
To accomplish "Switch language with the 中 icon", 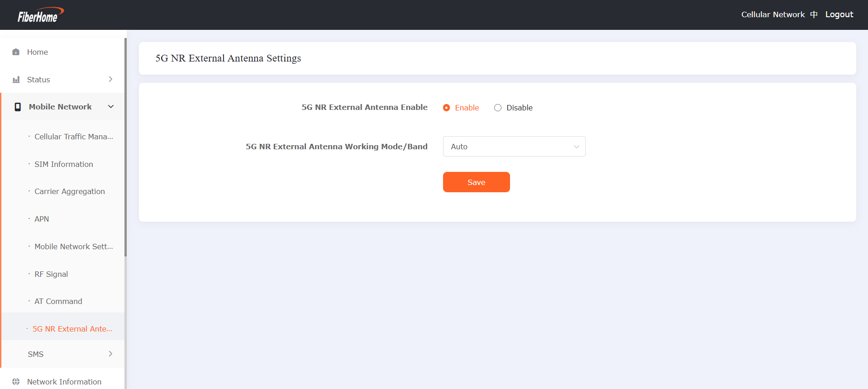I will coord(814,14).
